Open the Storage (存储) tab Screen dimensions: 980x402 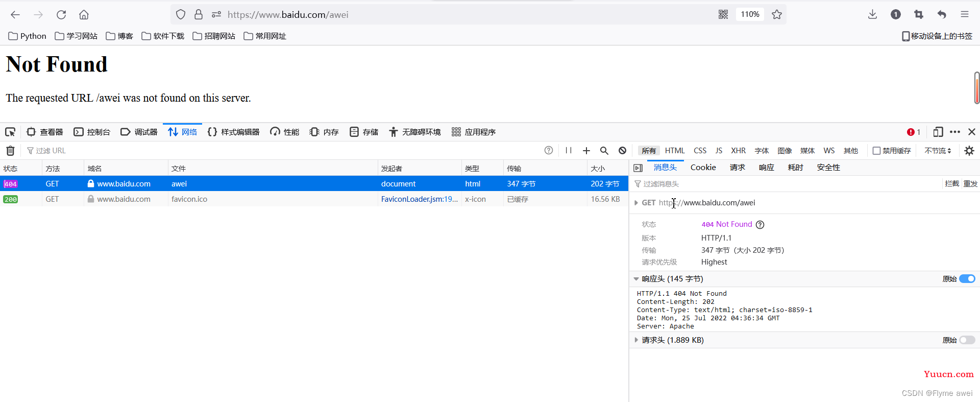pos(364,132)
